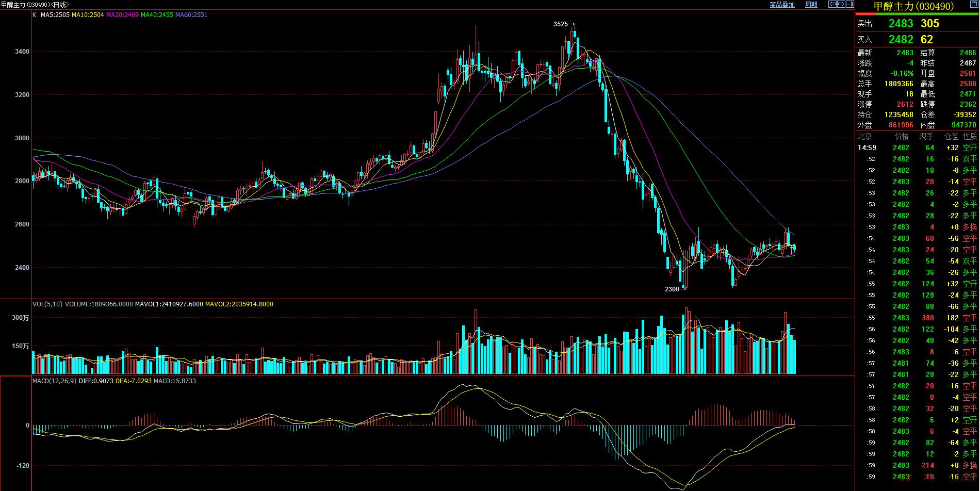
Task: Click the 卖出 ask price 2483
Action: pos(901,24)
